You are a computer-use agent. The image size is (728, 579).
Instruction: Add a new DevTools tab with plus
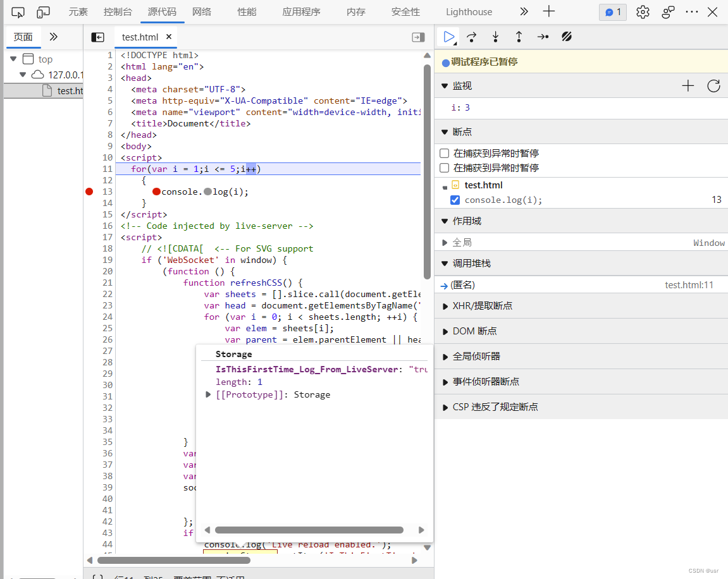tap(549, 11)
